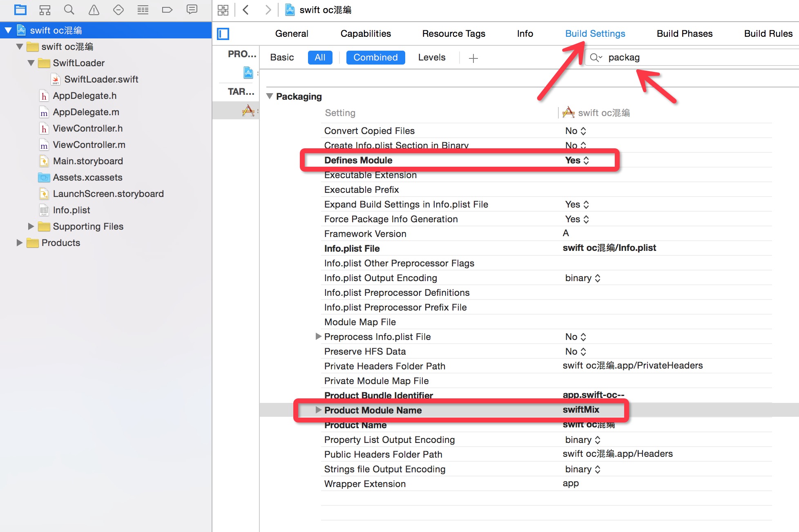Open Info.plist Output Encoding binary popup
Screen dimensions: 799x532
583,278
